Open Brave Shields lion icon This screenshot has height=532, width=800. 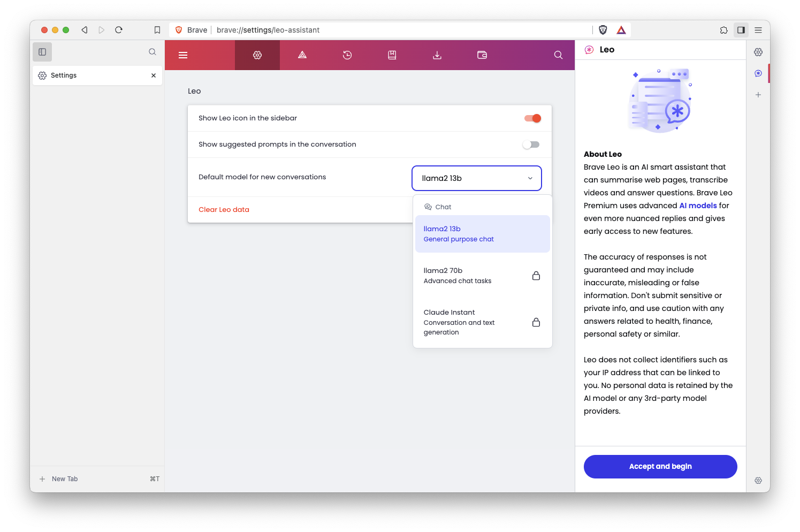coord(603,30)
